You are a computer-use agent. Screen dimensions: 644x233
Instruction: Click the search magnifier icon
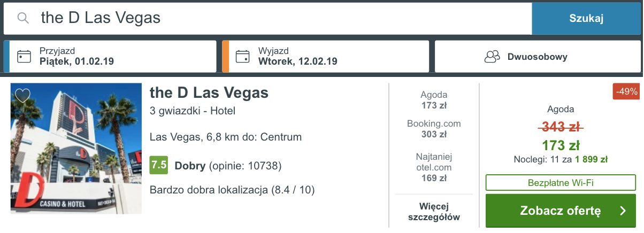(22, 18)
